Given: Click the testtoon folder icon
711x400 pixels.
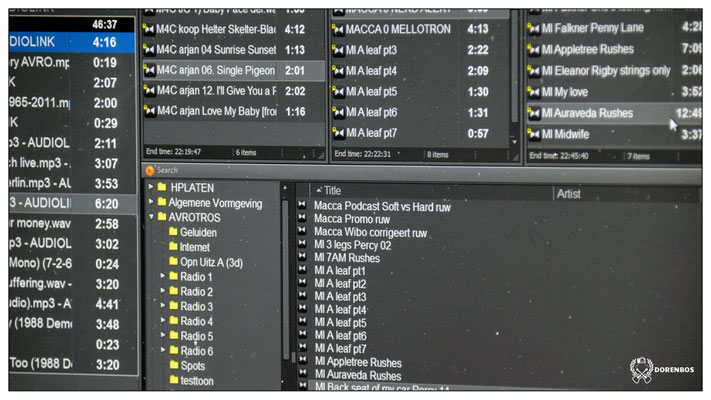Looking at the screenshot, I should click(x=174, y=379).
